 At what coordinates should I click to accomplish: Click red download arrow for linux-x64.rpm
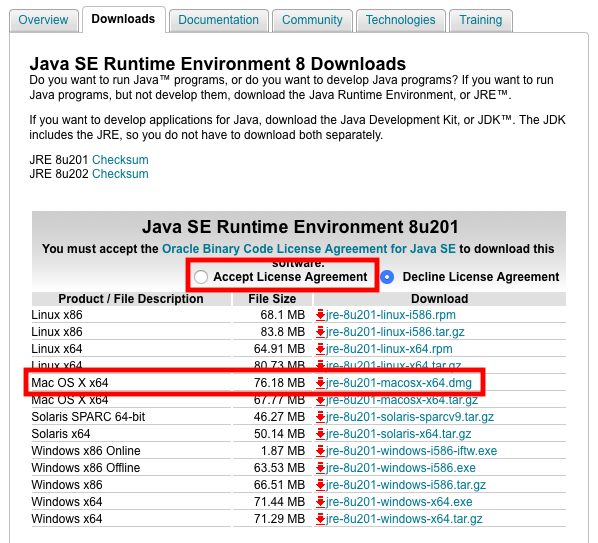(x=320, y=349)
